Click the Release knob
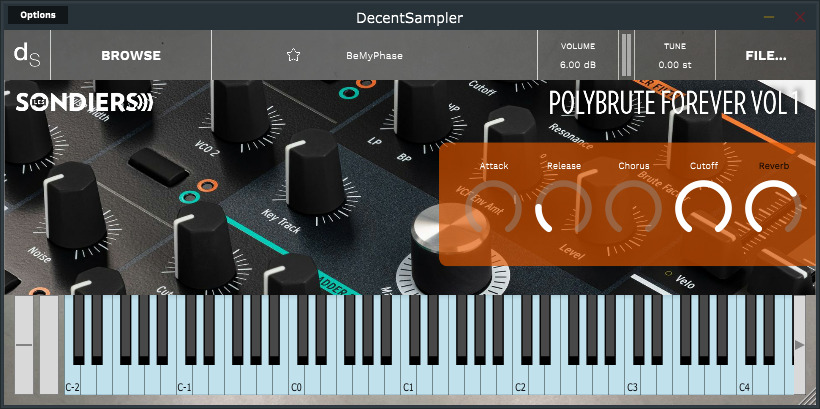Viewport: 820px width, 409px height. [x=564, y=210]
